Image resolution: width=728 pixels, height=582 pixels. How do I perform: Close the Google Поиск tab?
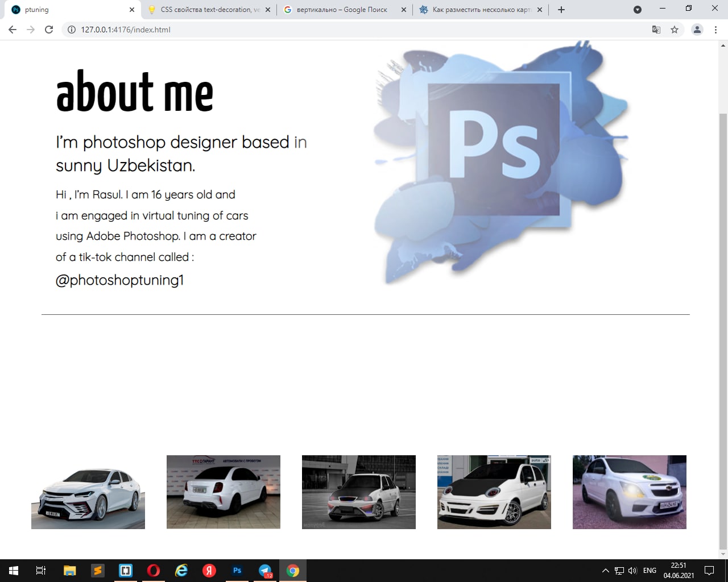tap(404, 10)
